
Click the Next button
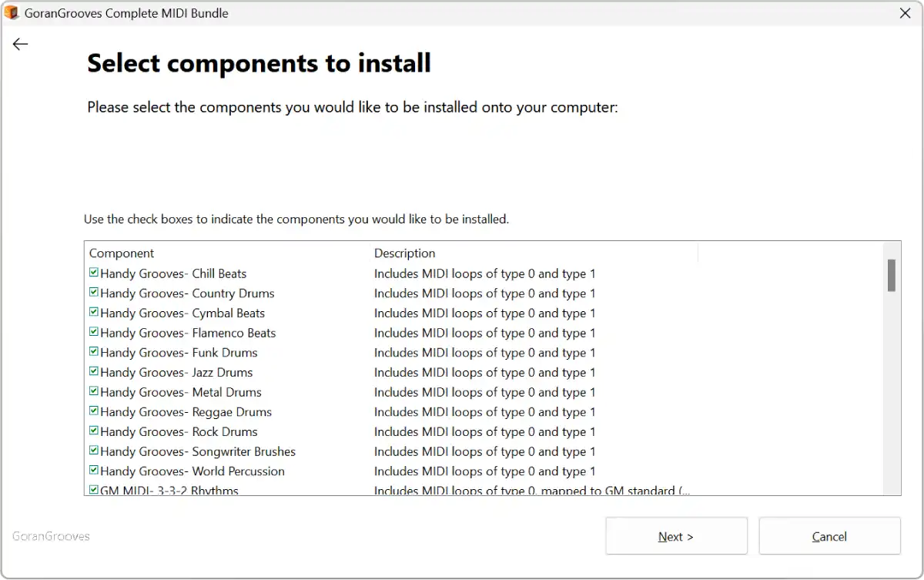click(676, 536)
